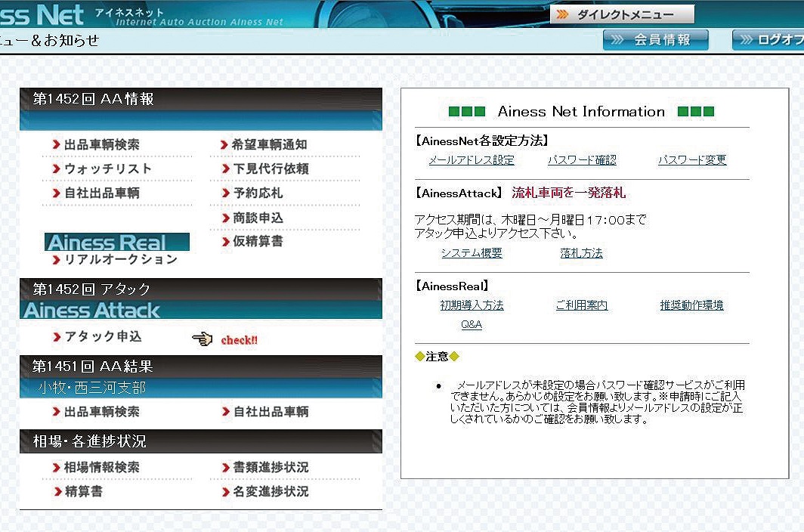Open the アタック申込 menu item

(x=97, y=336)
